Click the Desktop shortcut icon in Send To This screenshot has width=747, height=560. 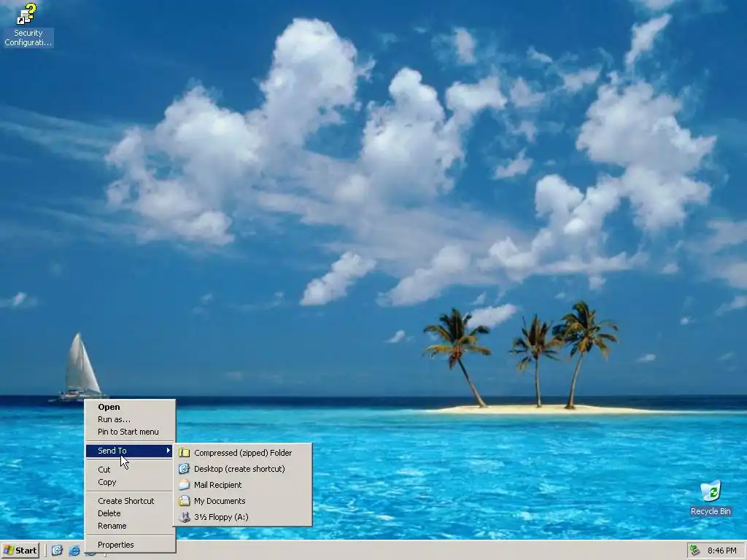185,469
